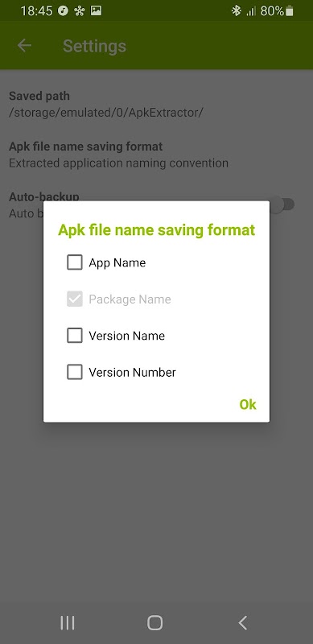Toggle the Auto-backup switch

[x=283, y=204]
